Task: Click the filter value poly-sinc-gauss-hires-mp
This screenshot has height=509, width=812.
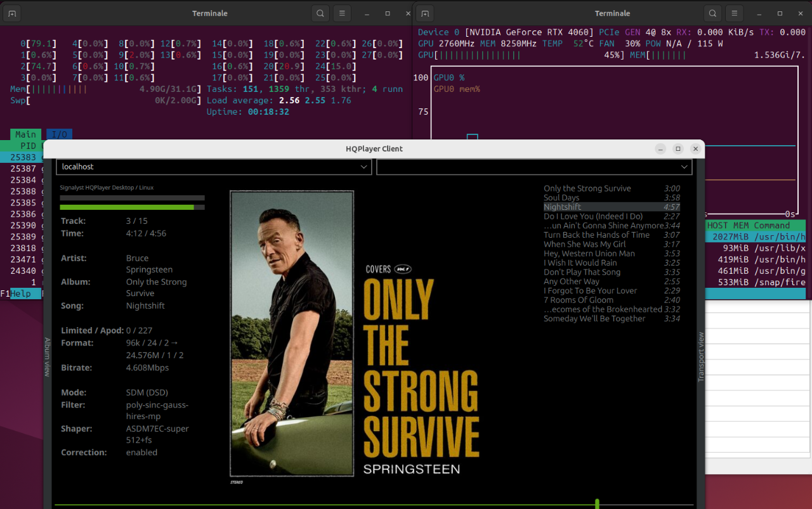Action: click(x=157, y=410)
